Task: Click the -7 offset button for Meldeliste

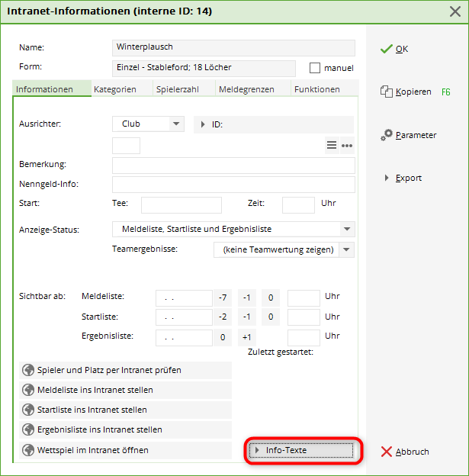Action: pyautogui.click(x=223, y=297)
